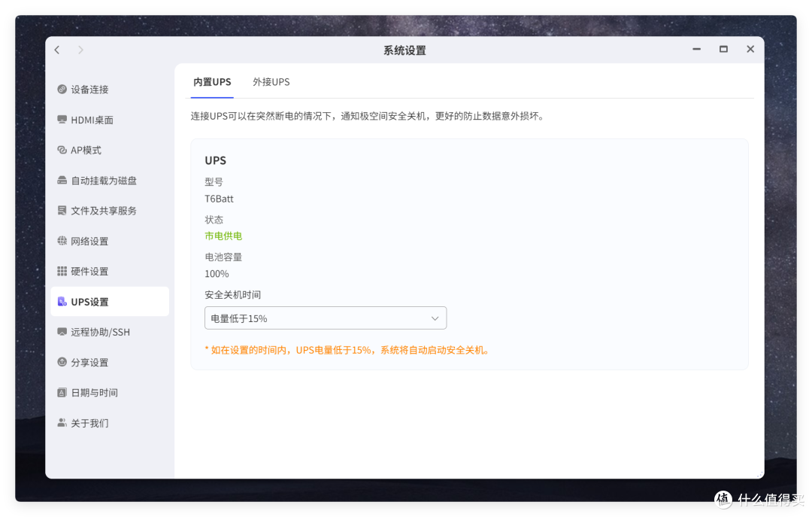812x517 pixels.
Task: Minimize the 系统设置 window
Action: coord(696,49)
